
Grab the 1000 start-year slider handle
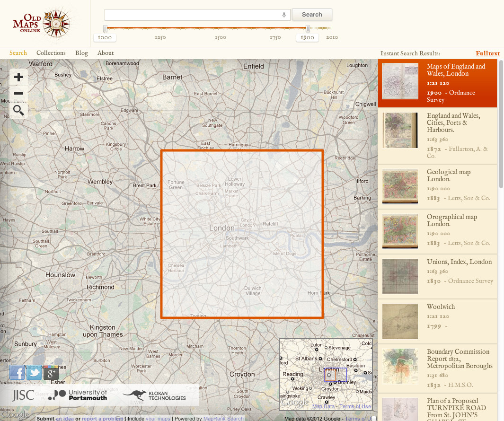[105, 29]
